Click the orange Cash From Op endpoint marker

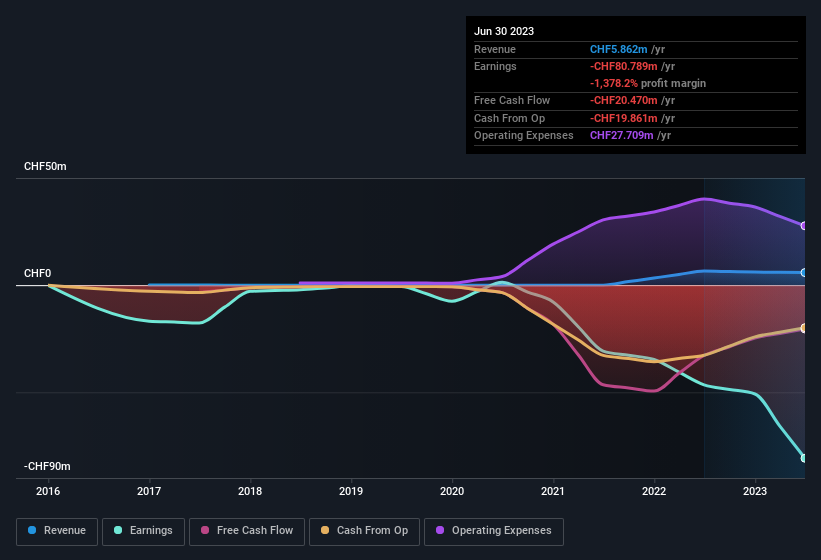pos(804,328)
